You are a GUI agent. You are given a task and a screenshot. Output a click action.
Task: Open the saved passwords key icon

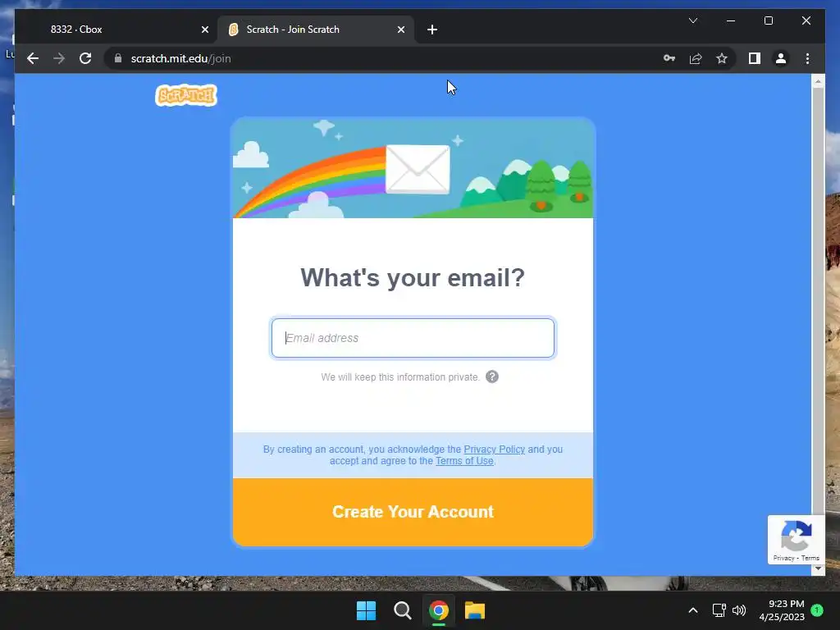click(669, 58)
